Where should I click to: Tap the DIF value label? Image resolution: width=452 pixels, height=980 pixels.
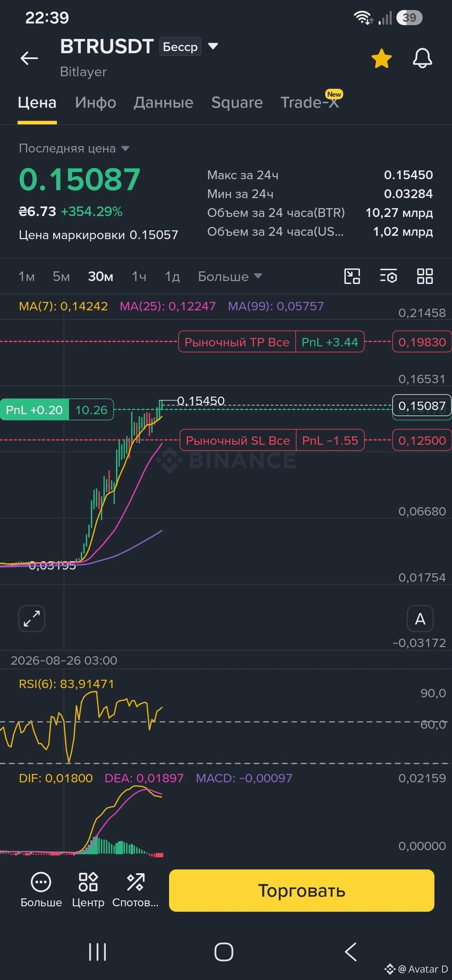(56, 778)
